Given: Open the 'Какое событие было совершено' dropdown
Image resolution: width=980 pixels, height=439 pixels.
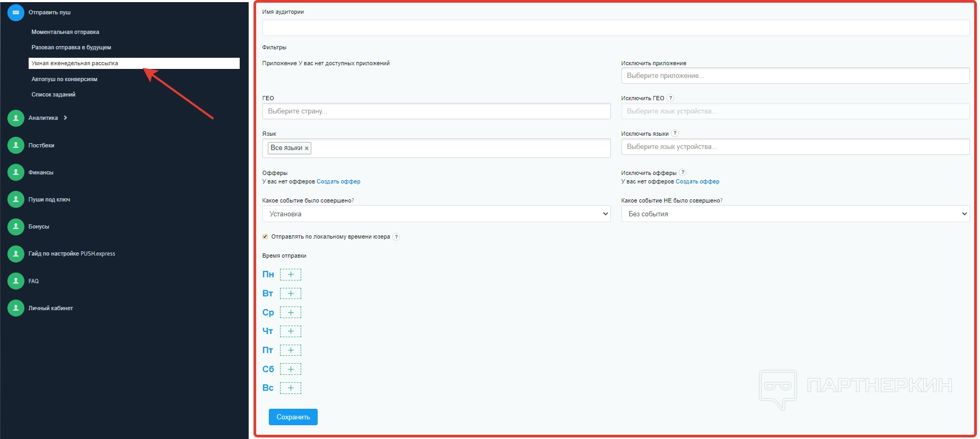Looking at the screenshot, I should [x=436, y=214].
